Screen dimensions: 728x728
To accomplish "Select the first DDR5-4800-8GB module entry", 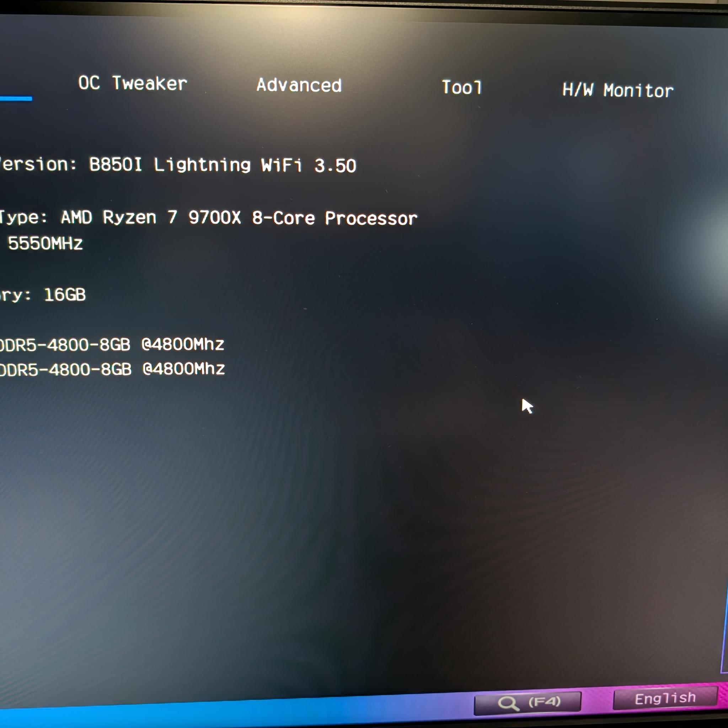I will 64,344.
